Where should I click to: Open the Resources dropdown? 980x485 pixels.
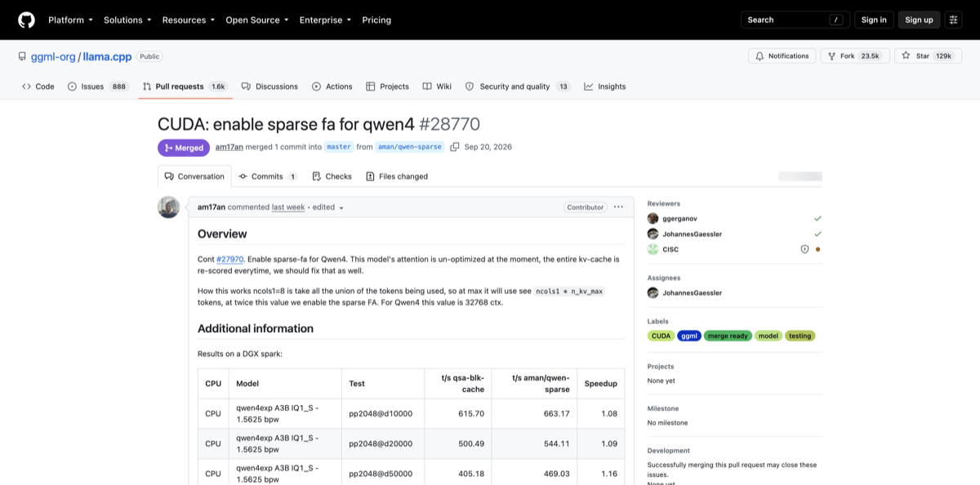click(x=189, y=20)
